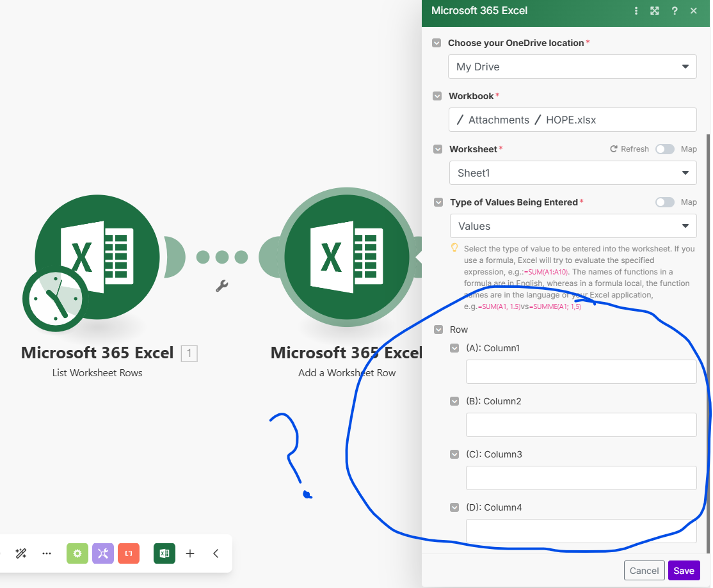Screen dimensions: 713x588
Task: Toggle the Row section checkbox
Action: [438, 330]
